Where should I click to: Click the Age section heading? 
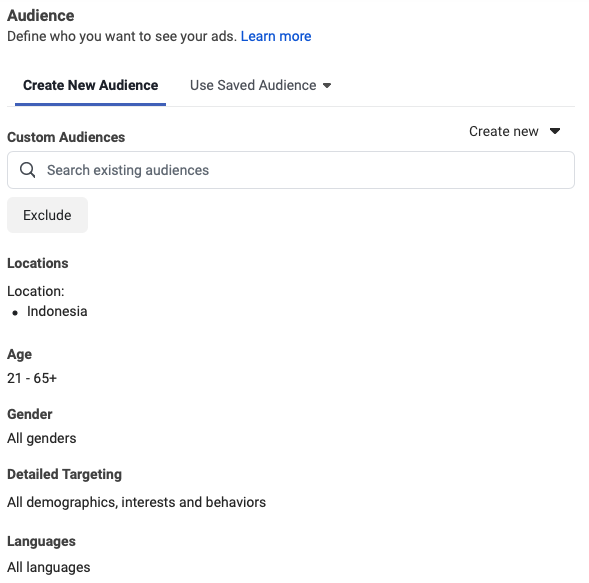coord(20,355)
